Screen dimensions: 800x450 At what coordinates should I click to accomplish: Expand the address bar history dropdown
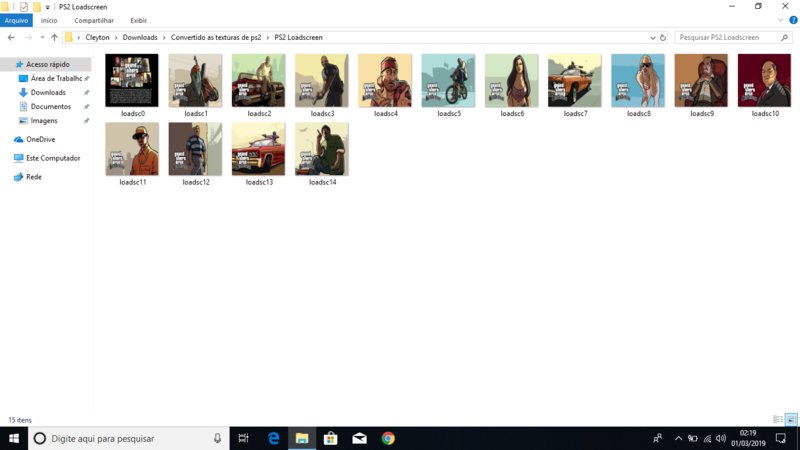(x=652, y=37)
